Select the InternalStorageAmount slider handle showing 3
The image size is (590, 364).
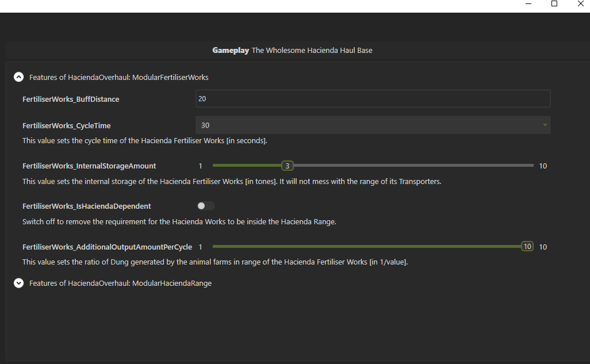point(287,166)
